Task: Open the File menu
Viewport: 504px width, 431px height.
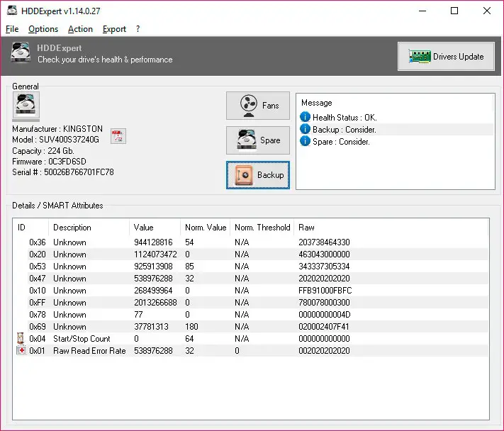Action: [x=12, y=29]
